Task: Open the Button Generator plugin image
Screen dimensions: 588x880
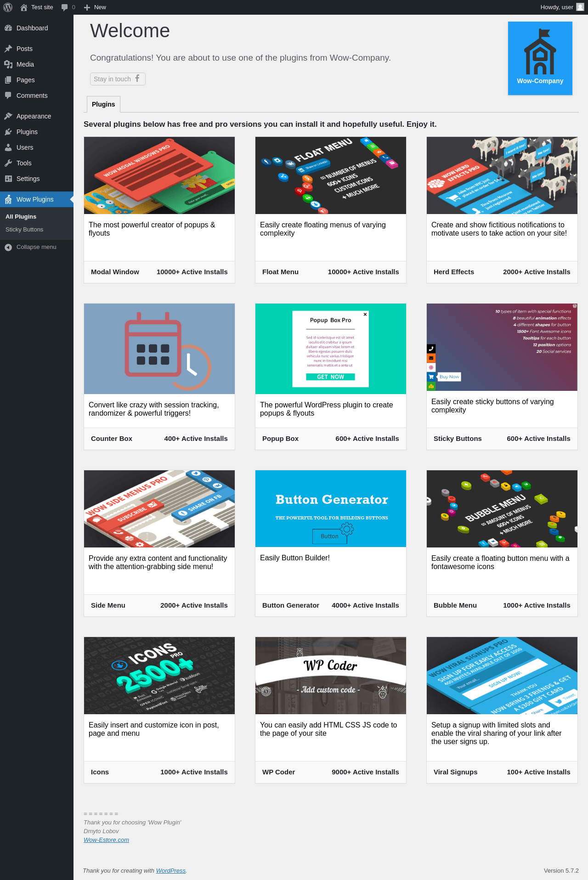Action: [x=331, y=509]
